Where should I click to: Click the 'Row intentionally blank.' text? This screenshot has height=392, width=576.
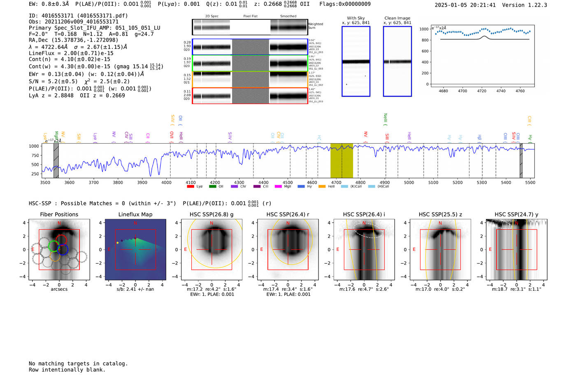[x=67, y=369]
